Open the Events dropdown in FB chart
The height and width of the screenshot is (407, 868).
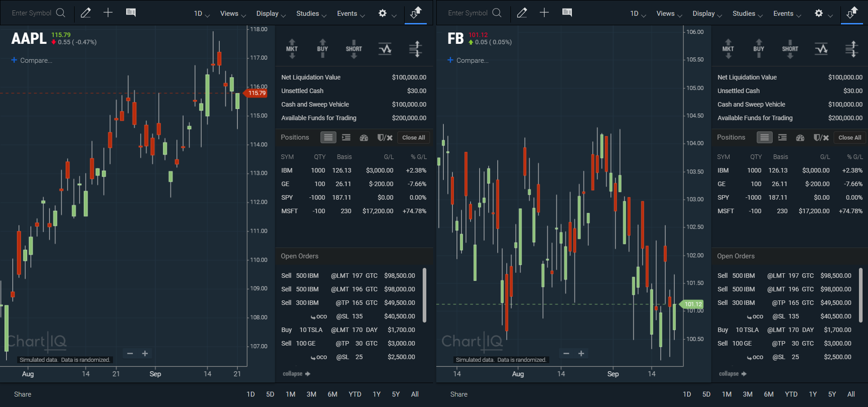pos(787,14)
